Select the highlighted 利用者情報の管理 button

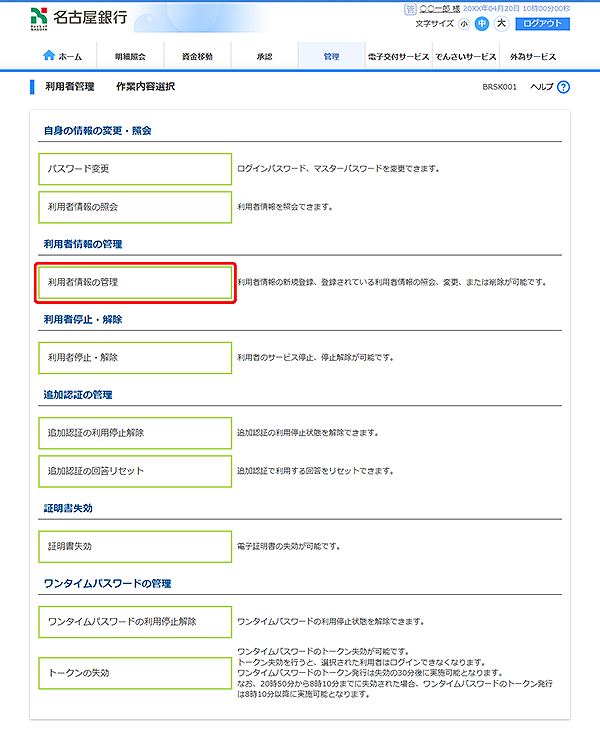pyautogui.click(x=135, y=283)
